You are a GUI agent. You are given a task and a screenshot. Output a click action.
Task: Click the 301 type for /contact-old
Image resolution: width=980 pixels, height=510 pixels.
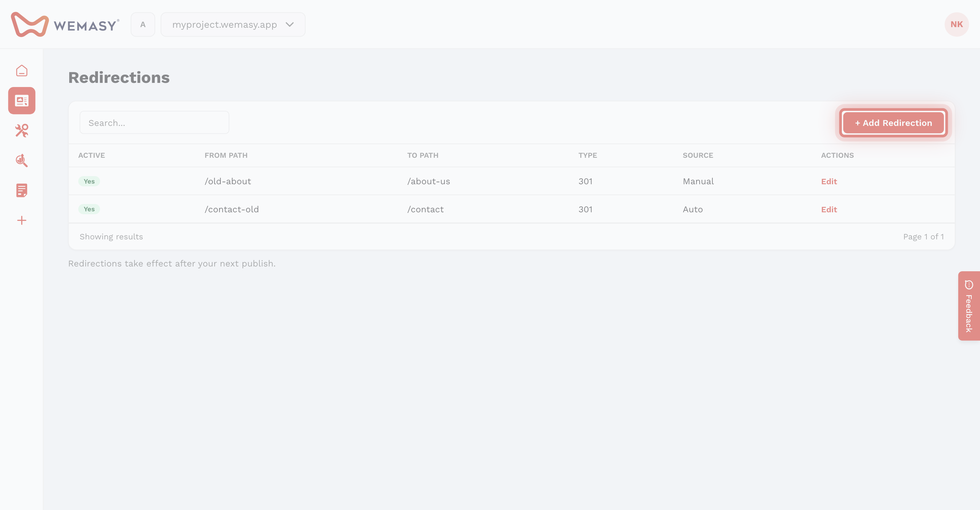[x=585, y=209]
